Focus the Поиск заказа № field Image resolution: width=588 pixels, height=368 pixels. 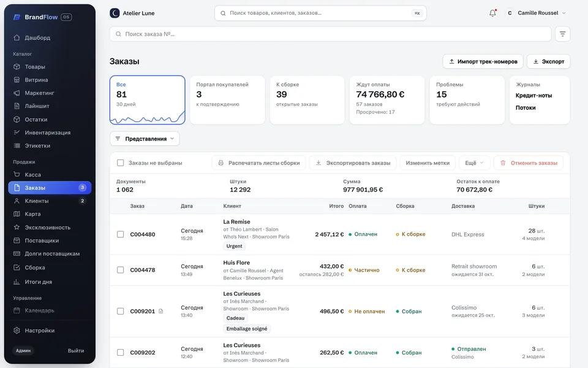330,34
